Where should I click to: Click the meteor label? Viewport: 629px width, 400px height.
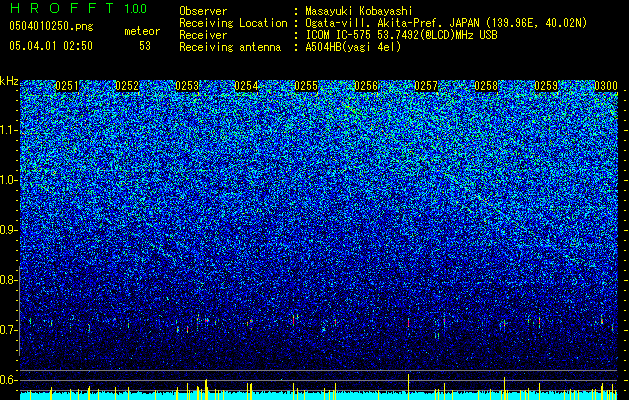(x=142, y=31)
